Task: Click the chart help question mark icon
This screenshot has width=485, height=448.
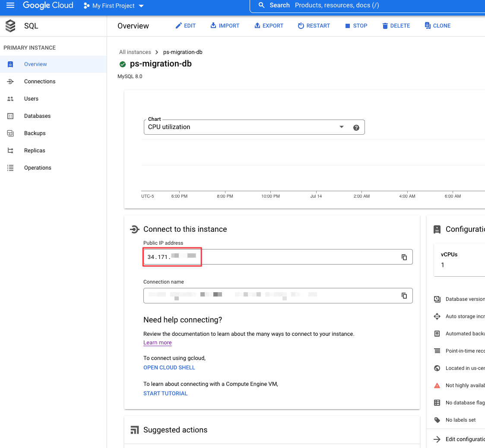Action: pos(356,127)
